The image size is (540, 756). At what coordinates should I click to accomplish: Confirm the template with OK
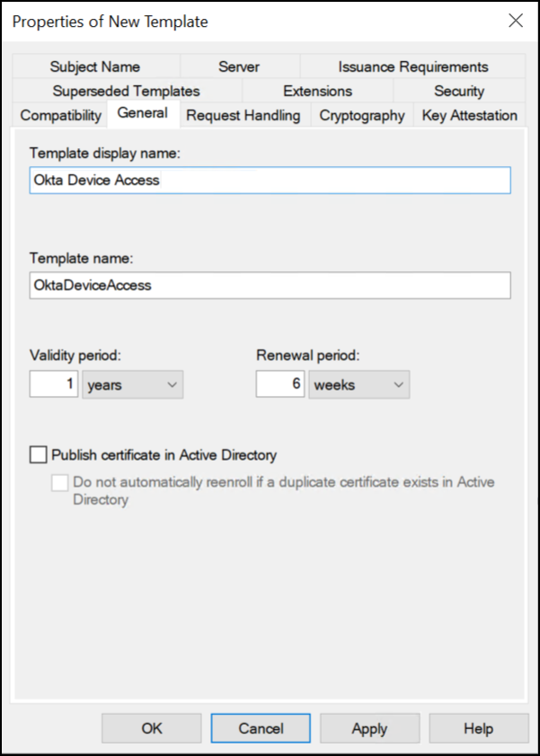(152, 728)
